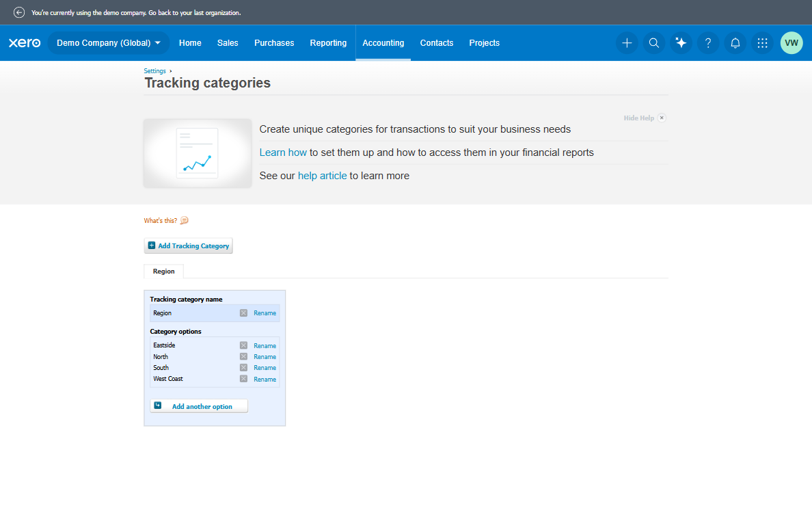This screenshot has height=517, width=812.
Task: Select the Eastside option text
Action: click(x=164, y=345)
